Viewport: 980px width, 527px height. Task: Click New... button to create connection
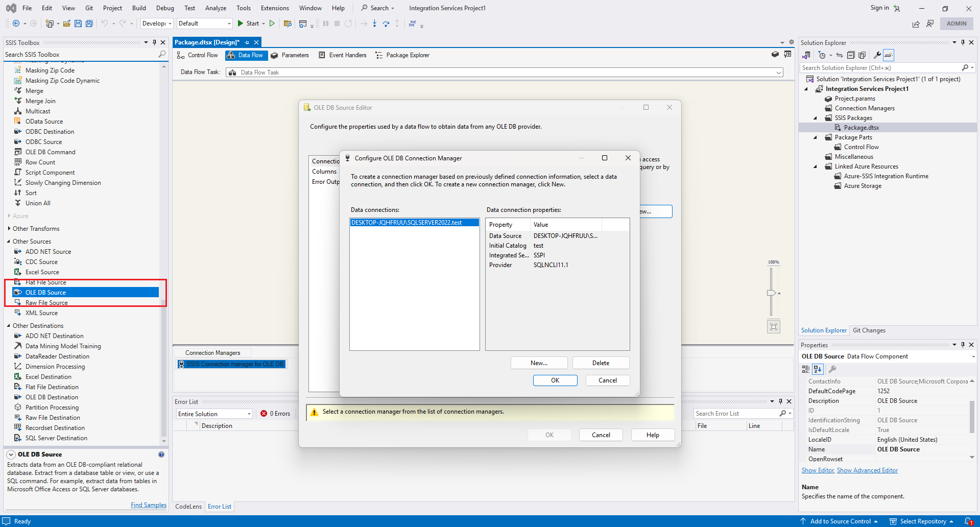pos(539,363)
